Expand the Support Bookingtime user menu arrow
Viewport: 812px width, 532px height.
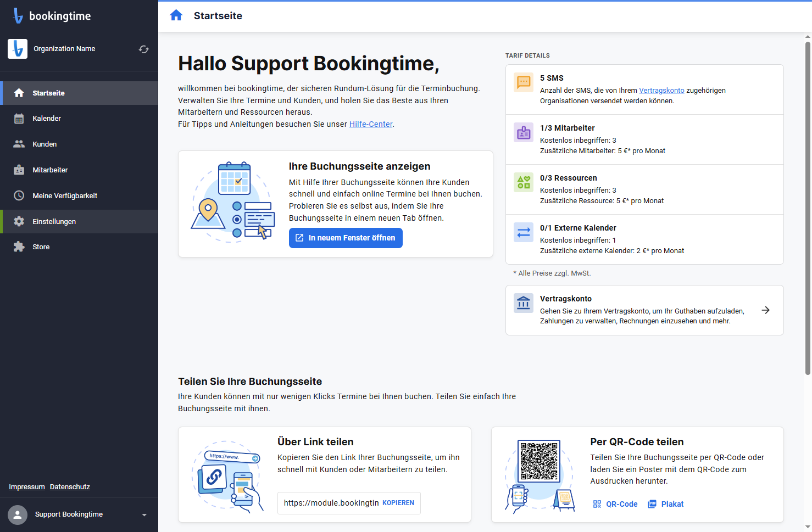point(144,515)
